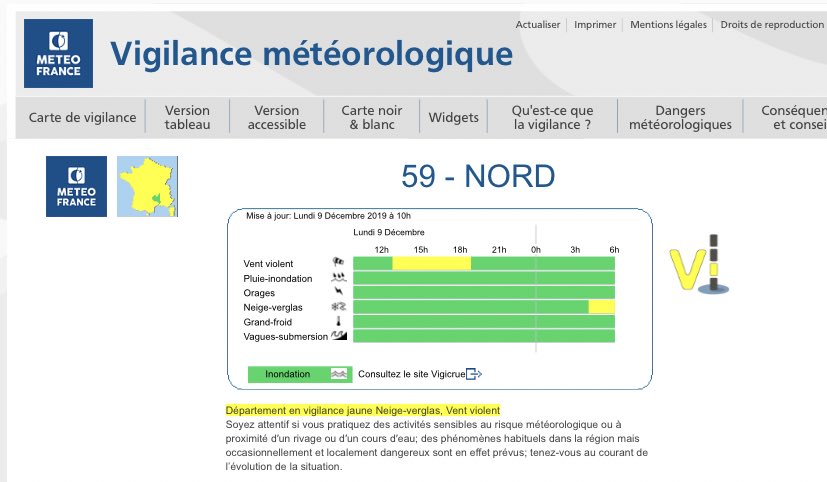Viewport: 827px width, 482px height.
Task: Click the green Orages timeline bar
Action: click(484, 292)
